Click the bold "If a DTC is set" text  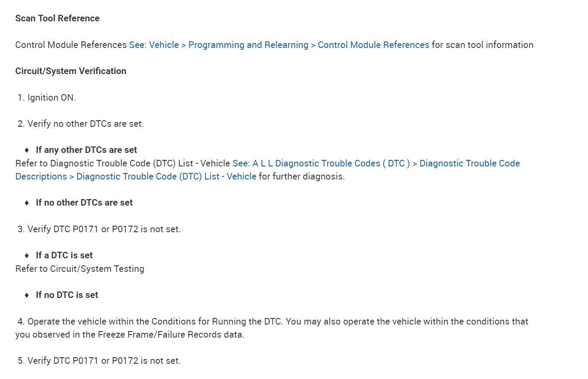click(64, 255)
